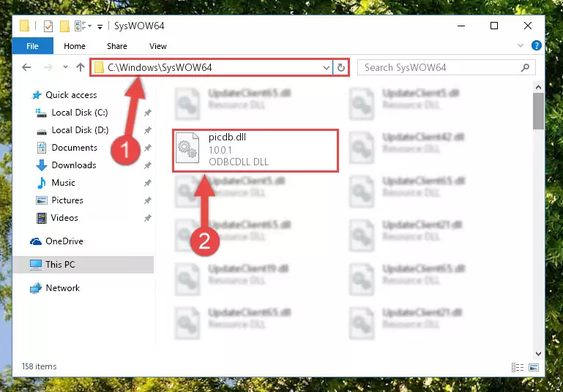The height and width of the screenshot is (392, 563).
Task: Click the folder icon in title bar corner
Action: [24, 26]
